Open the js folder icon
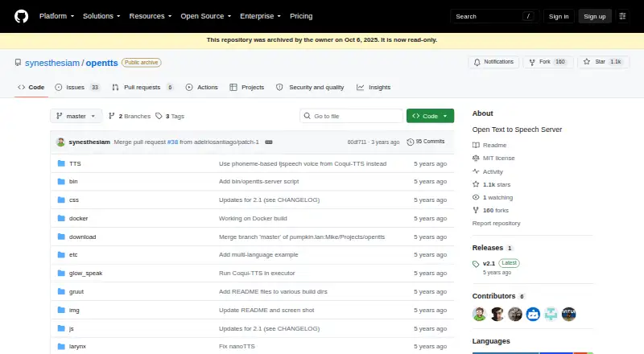This screenshot has width=644, height=354. click(x=61, y=328)
